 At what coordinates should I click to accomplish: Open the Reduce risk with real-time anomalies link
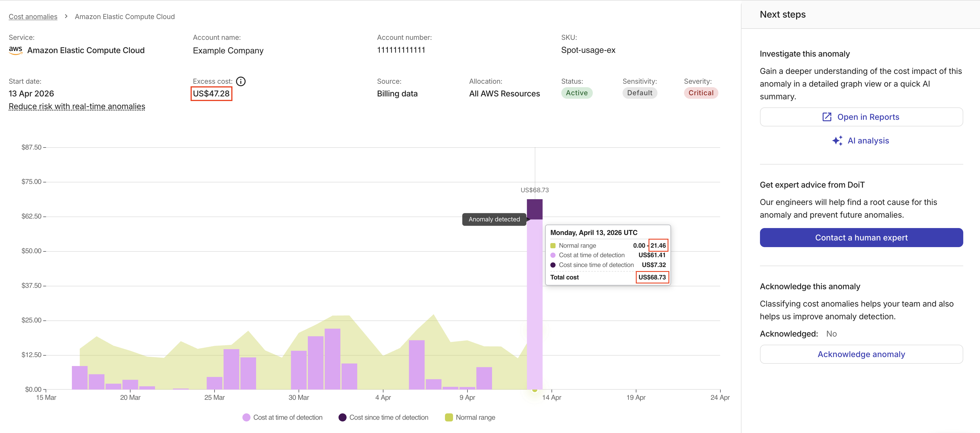[77, 107]
